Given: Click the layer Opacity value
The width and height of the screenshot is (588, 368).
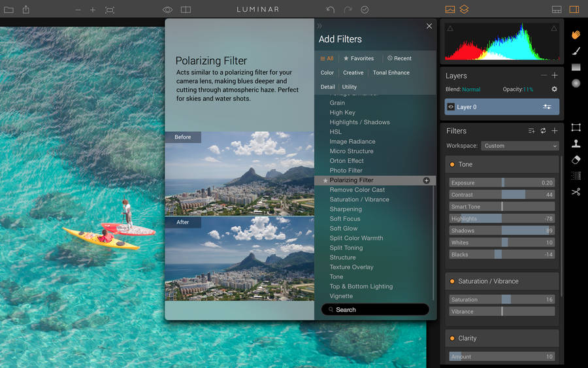Looking at the screenshot, I should [528, 90].
